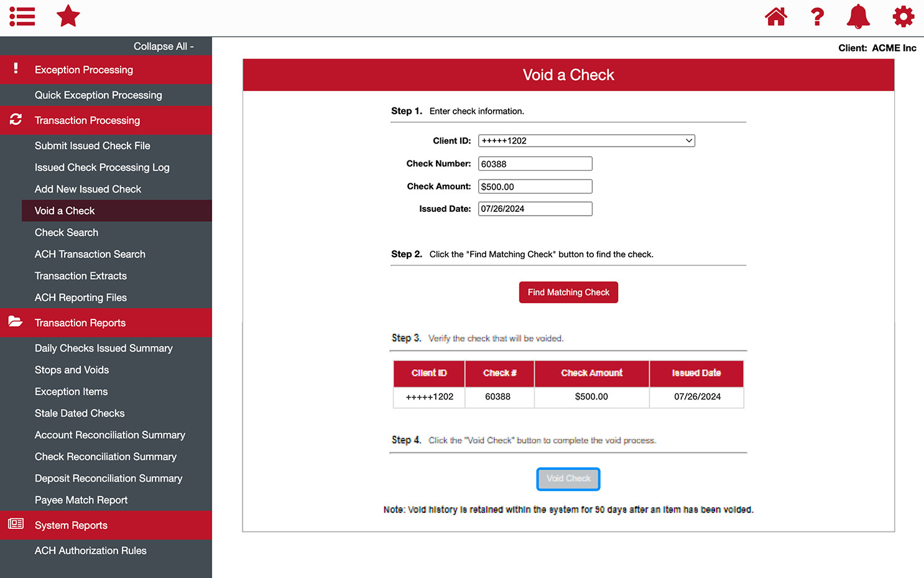Open Quick Exception Processing
Screen dimensions: 924x578
[98, 95]
